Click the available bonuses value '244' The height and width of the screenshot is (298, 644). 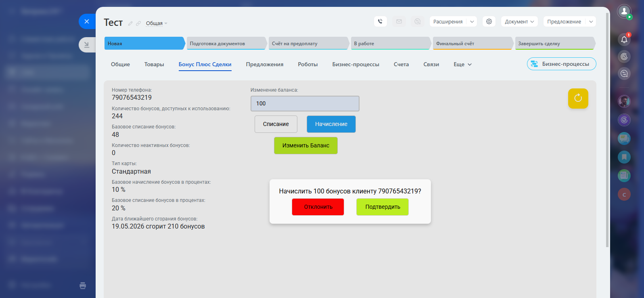pos(117,116)
